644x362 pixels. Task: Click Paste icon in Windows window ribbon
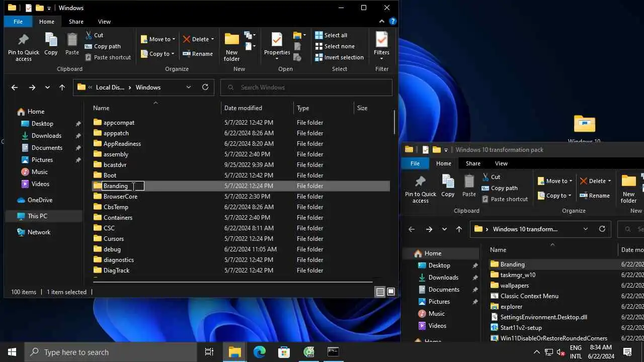(72, 44)
